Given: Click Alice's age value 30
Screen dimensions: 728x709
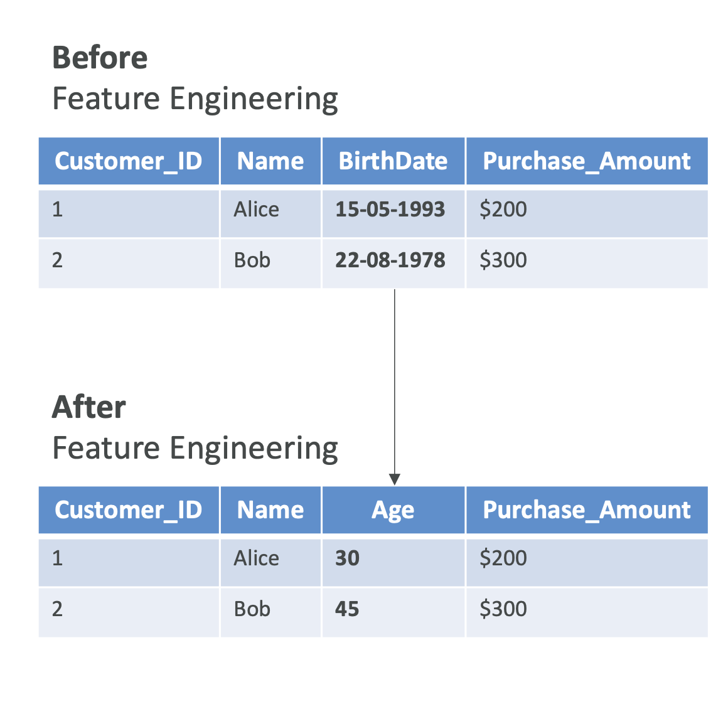Looking at the screenshot, I should coord(347,558).
